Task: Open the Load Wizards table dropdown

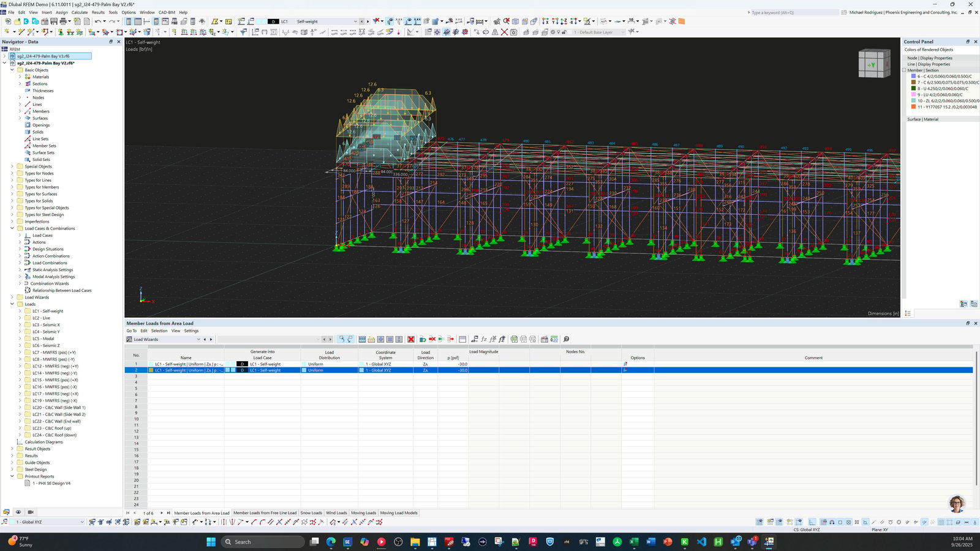Action: pyautogui.click(x=198, y=339)
